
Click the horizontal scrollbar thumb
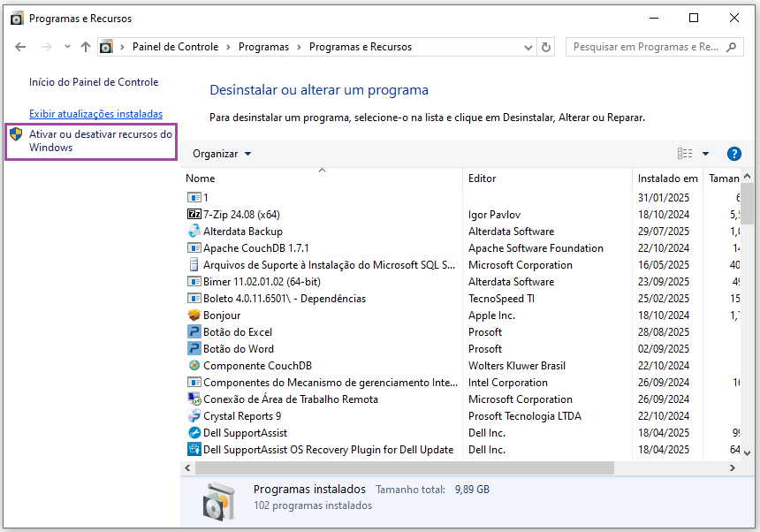pos(404,468)
